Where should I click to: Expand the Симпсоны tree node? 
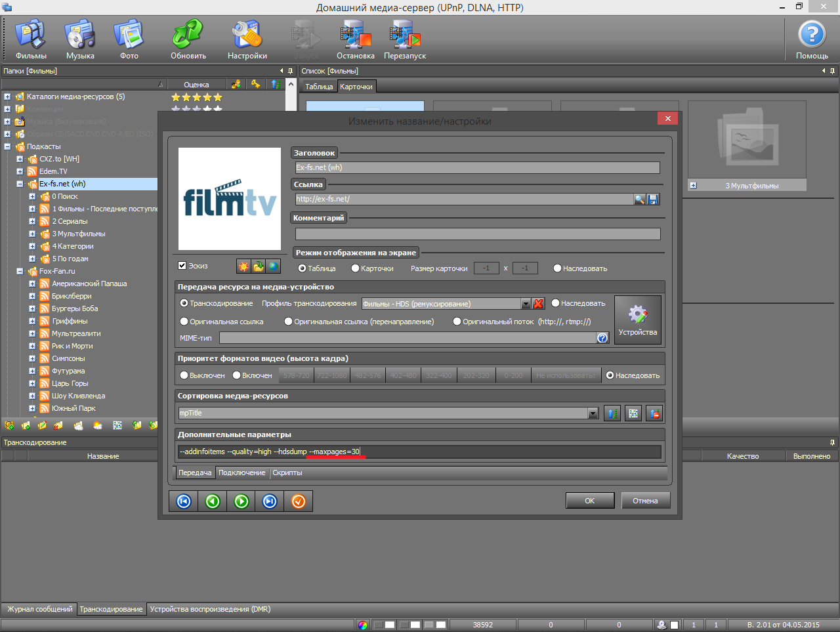[x=32, y=359]
